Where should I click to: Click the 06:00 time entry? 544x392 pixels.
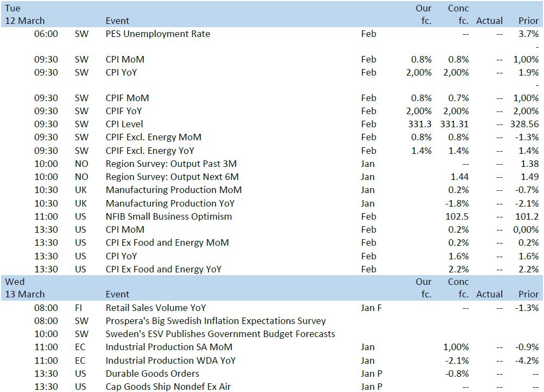click(46, 34)
